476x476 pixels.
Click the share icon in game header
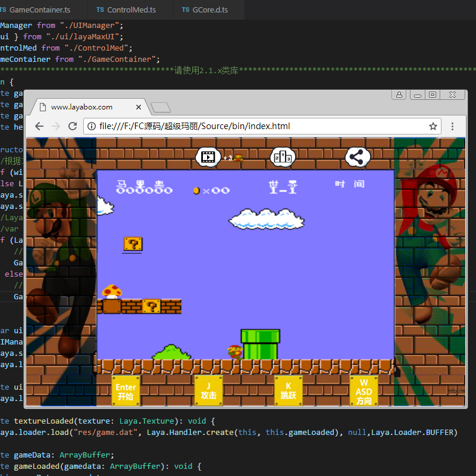[357, 157]
